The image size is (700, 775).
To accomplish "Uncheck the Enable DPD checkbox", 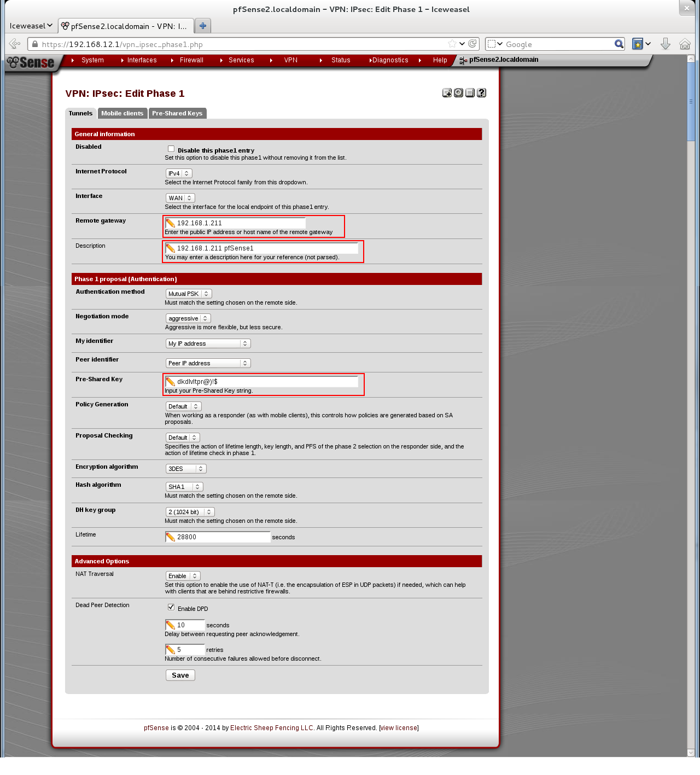I will [x=171, y=607].
